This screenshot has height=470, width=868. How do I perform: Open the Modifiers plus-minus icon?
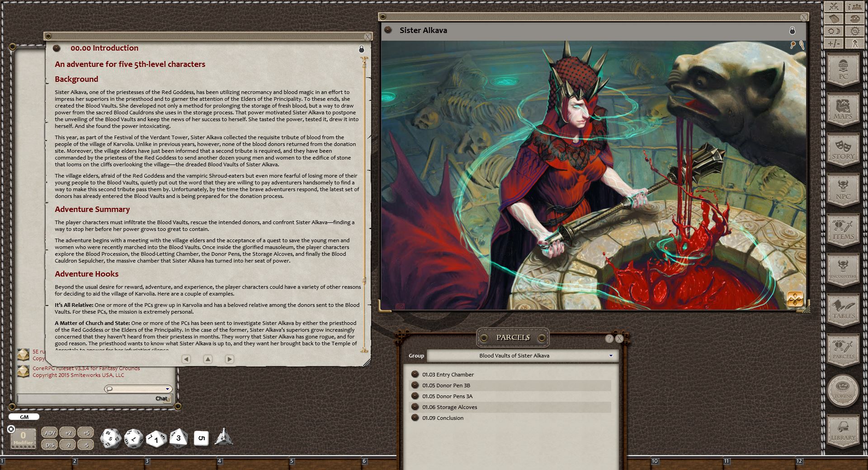click(x=834, y=43)
